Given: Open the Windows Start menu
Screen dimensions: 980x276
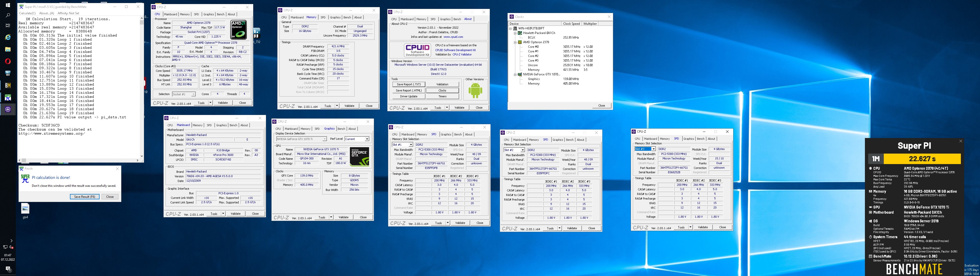Looking at the screenshot, I should click(8, 5).
